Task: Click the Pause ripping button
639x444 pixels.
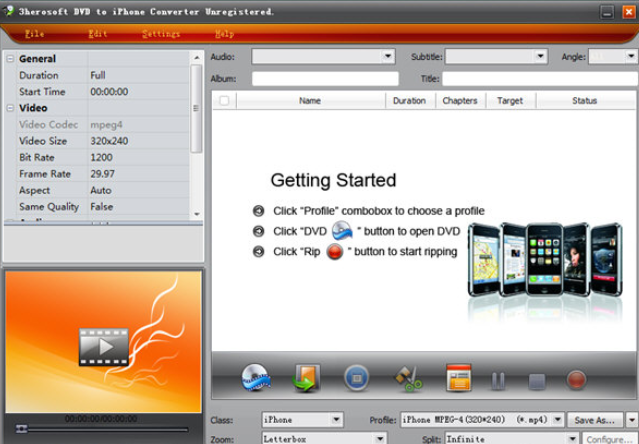Action: 498,380
